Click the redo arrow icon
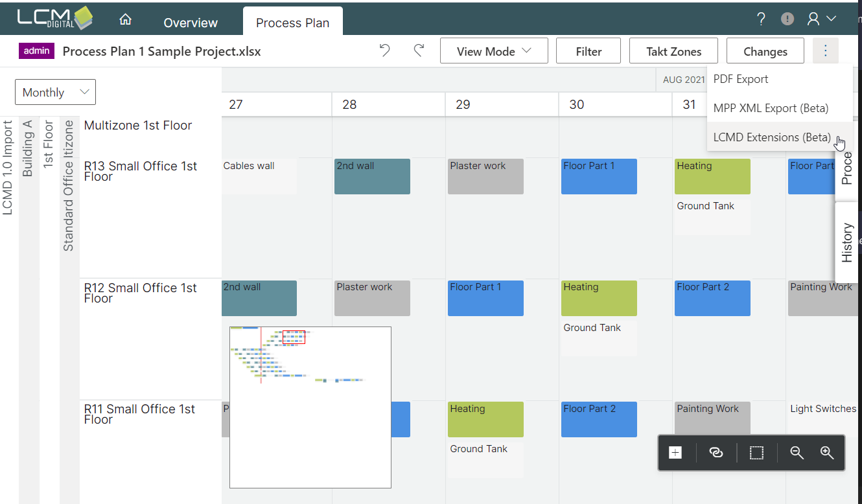862x504 pixels. pyautogui.click(x=419, y=51)
